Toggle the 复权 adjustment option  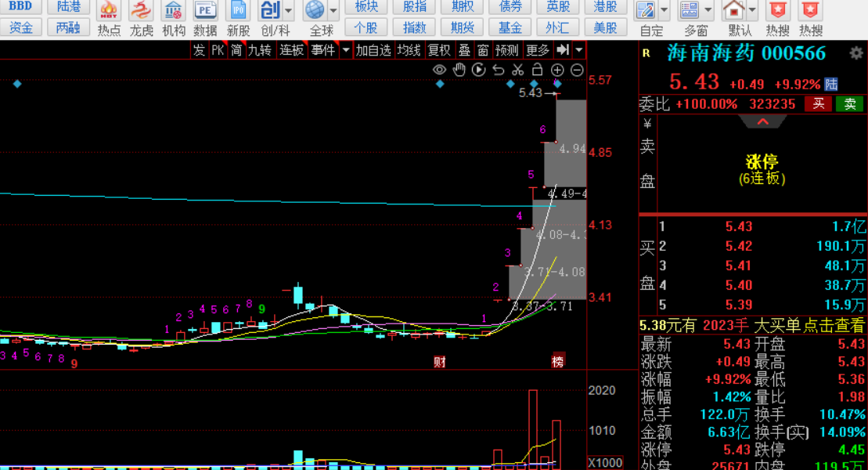pos(439,50)
